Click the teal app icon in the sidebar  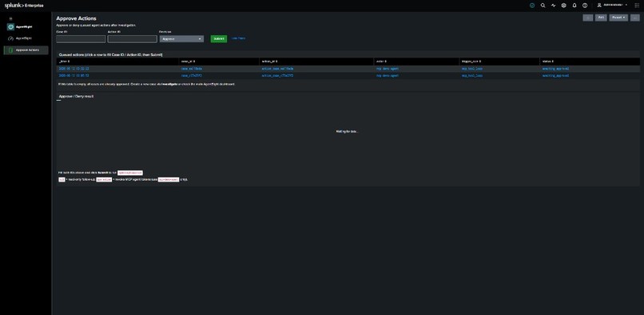[10, 26]
